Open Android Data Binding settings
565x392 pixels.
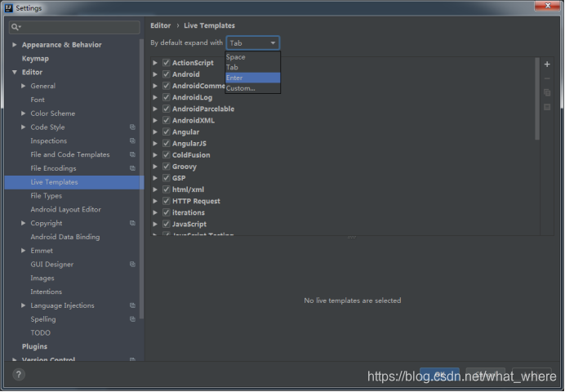pyautogui.click(x=65, y=237)
